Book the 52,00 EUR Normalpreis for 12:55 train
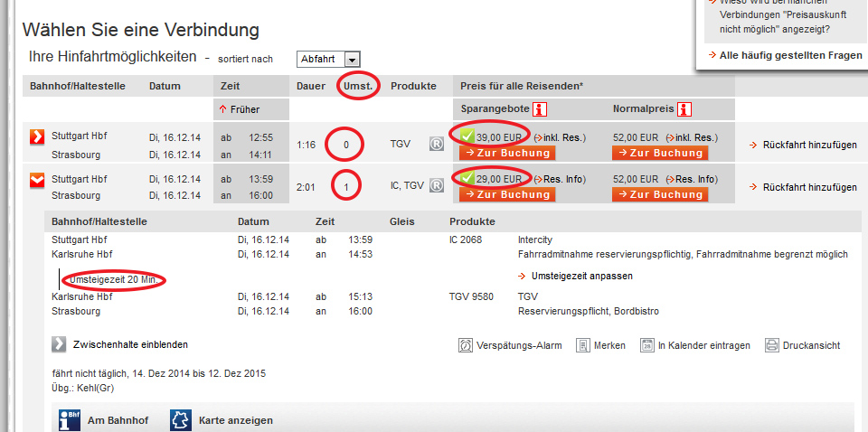 [660, 153]
